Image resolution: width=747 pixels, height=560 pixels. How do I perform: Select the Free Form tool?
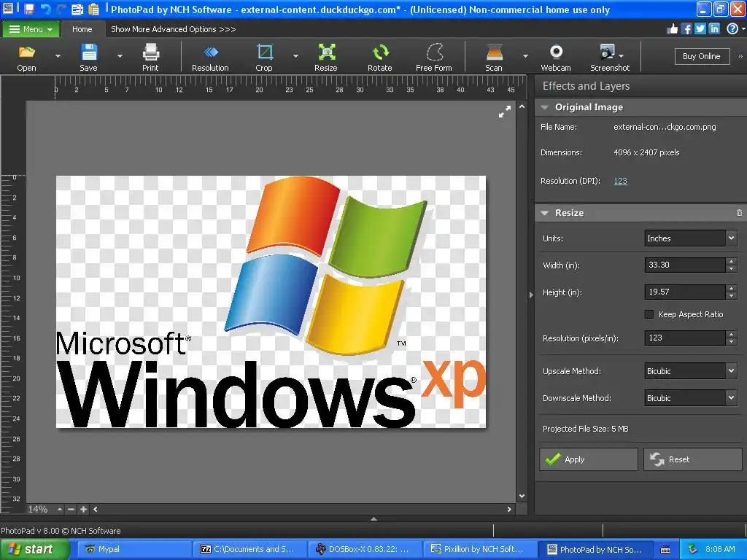tap(434, 57)
